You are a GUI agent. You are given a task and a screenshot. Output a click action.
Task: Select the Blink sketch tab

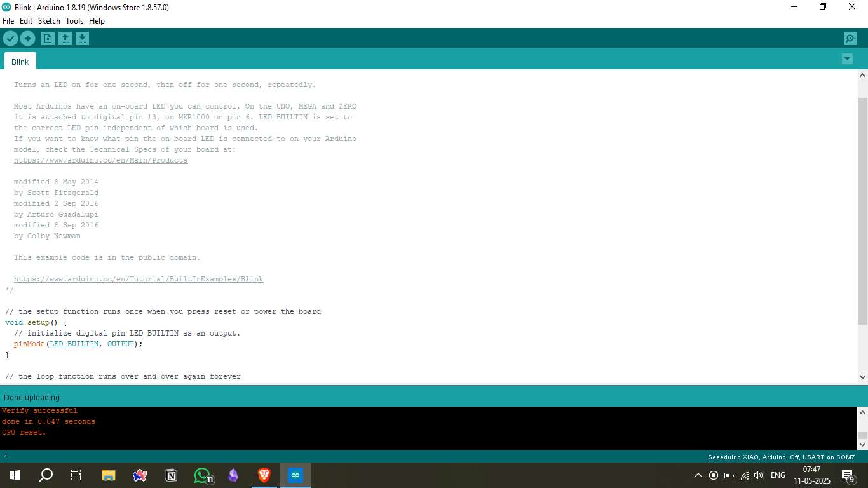pyautogui.click(x=20, y=62)
